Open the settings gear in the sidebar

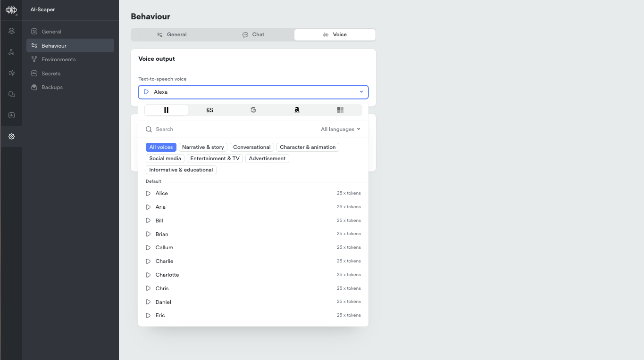[11, 136]
